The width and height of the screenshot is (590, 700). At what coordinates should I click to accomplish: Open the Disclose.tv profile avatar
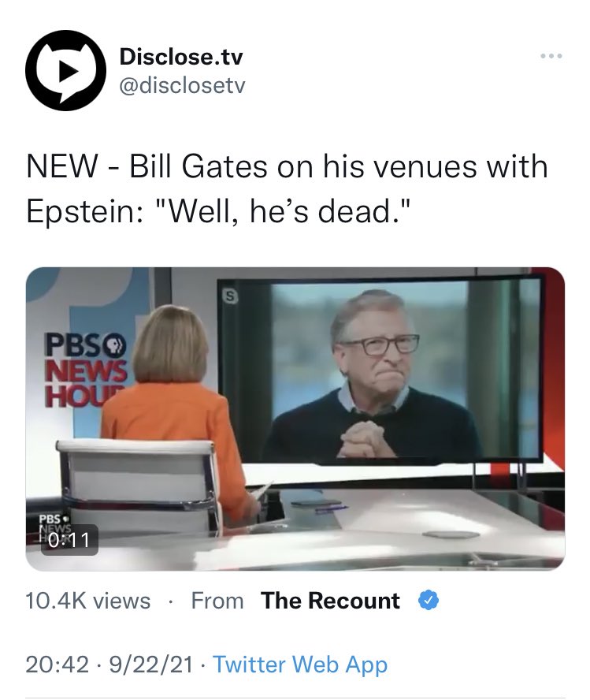[x=65, y=70]
